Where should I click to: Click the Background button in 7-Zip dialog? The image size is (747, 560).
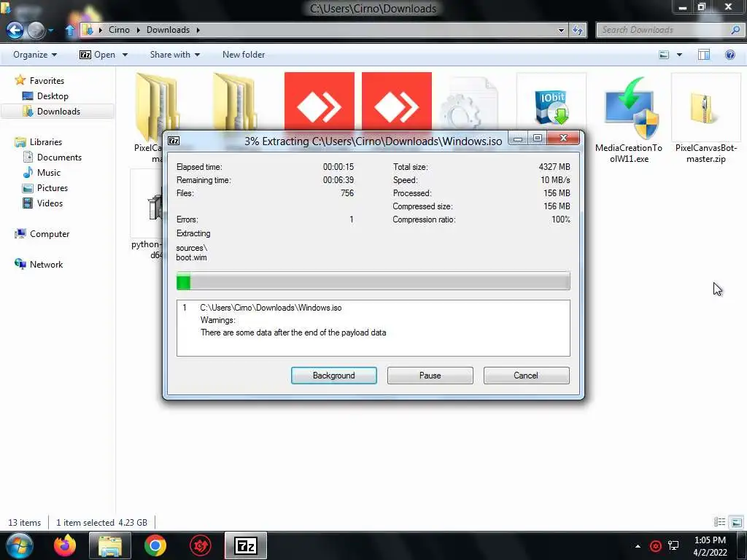(x=334, y=376)
